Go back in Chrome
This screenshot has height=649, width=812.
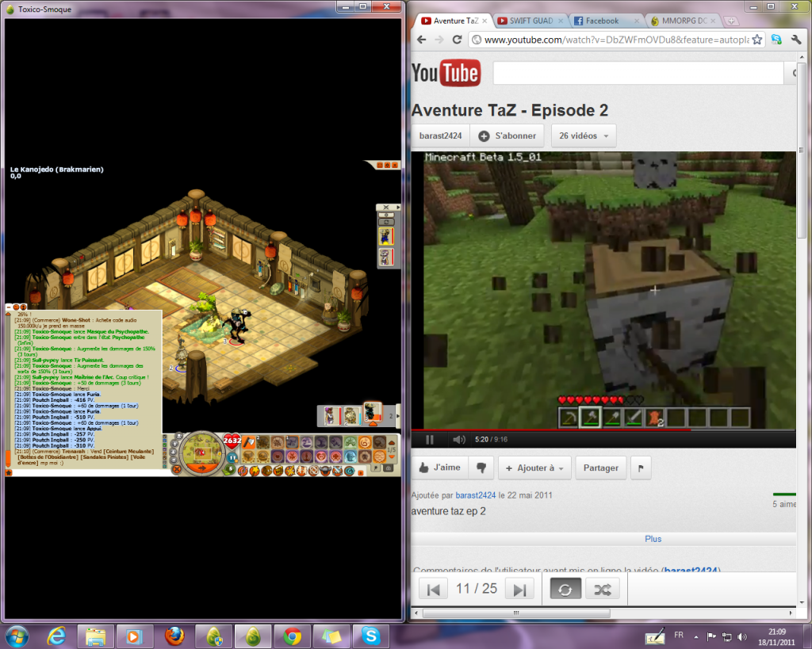coord(422,40)
